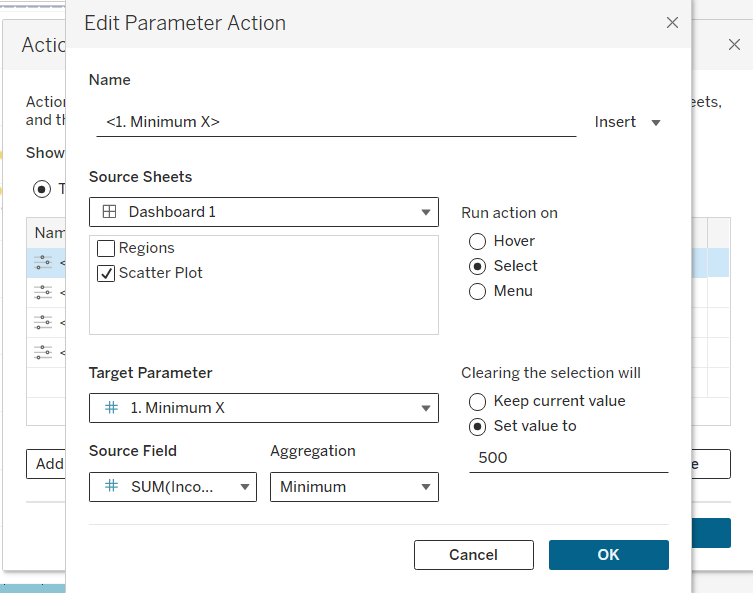The width and height of the screenshot is (753, 593).
Task: Select the Keep current value option
Action: coord(478,402)
